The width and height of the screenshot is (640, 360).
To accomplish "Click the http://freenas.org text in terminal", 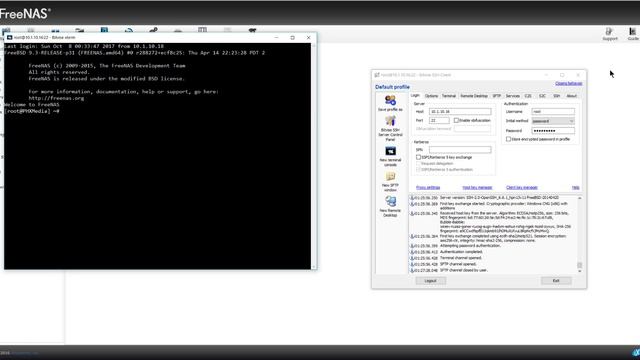I will (x=56, y=98).
